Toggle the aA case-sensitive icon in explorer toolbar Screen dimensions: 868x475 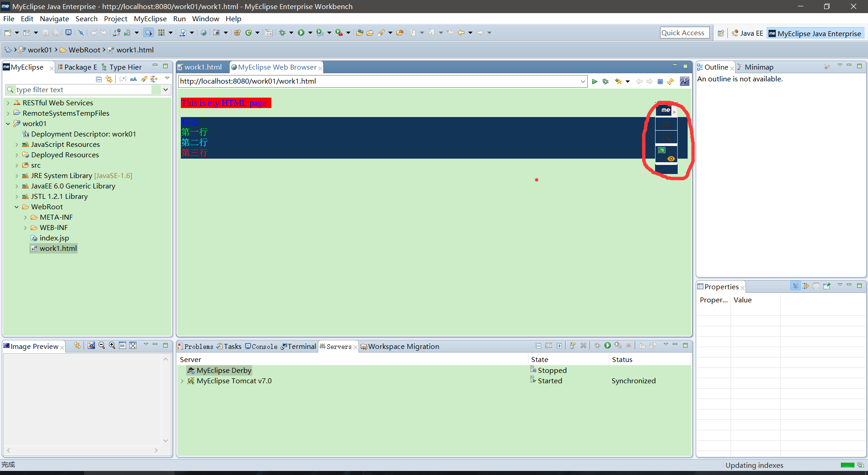[x=133, y=79]
